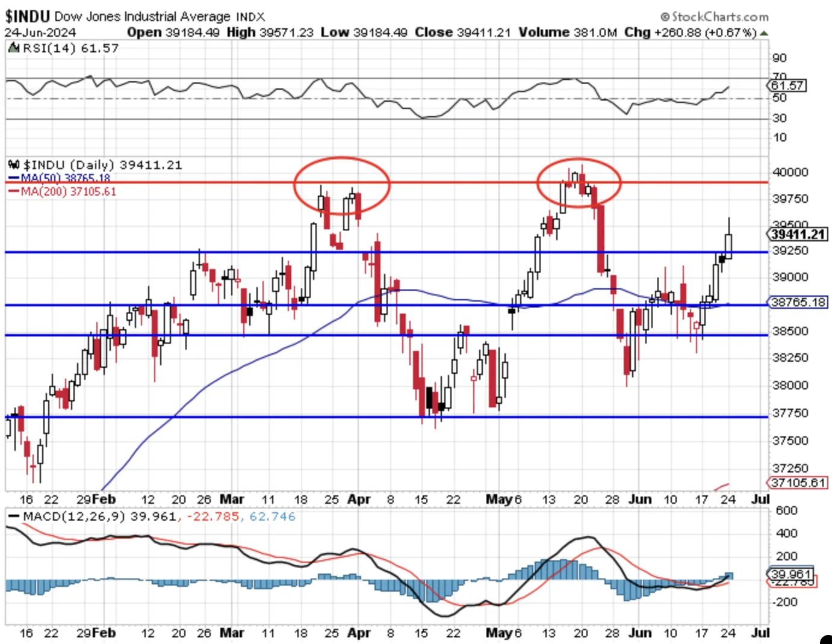The height and width of the screenshot is (644, 832).
Task: Click the 39411.21 price label tag
Action: coord(798,234)
